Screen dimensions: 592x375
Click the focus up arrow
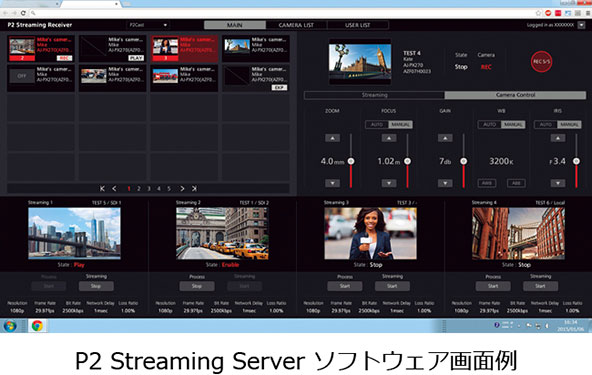point(388,138)
